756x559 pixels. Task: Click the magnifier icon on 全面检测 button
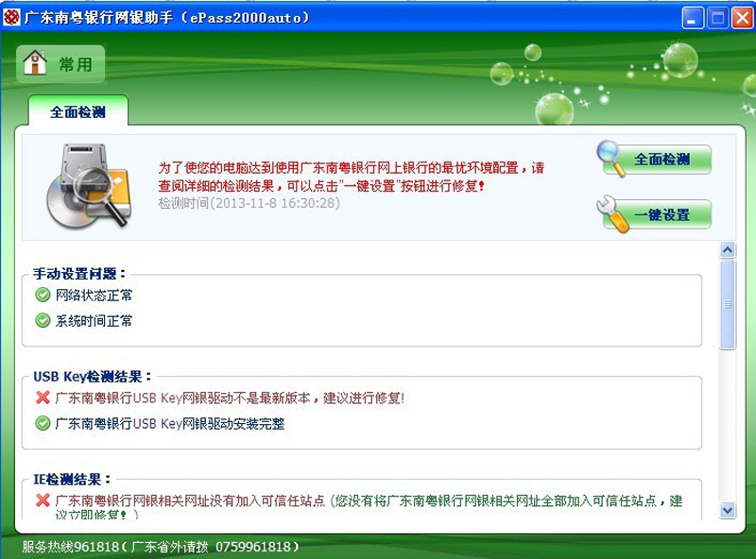pos(610,157)
